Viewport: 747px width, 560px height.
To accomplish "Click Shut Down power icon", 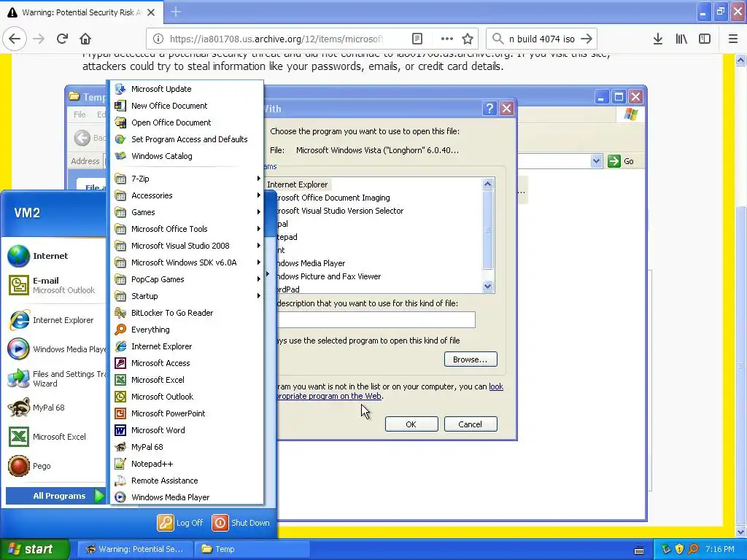I will [220, 523].
